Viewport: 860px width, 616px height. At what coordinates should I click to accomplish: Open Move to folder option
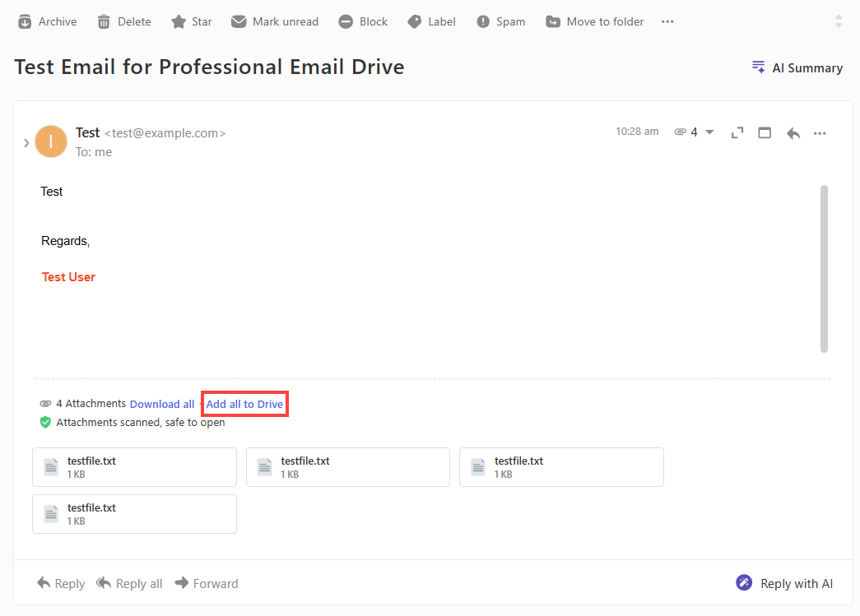(x=594, y=22)
